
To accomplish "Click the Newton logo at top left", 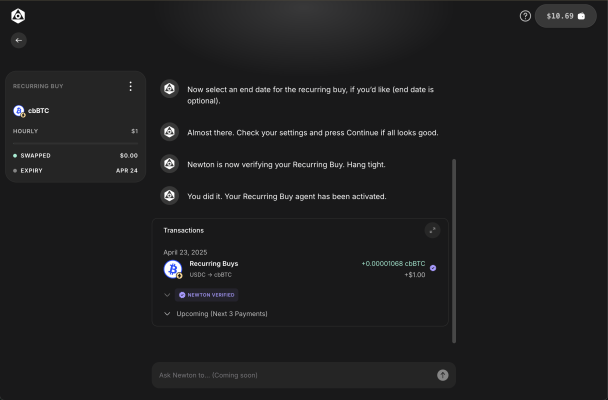I will tap(18, 16).
